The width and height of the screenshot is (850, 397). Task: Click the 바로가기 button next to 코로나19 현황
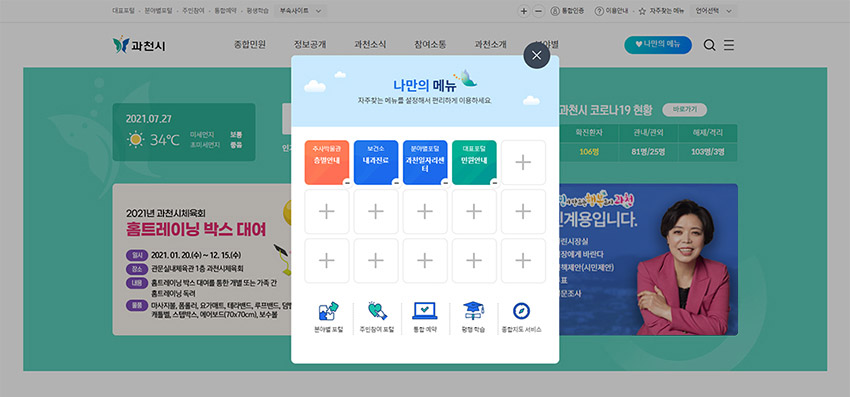tap(685, 110)
